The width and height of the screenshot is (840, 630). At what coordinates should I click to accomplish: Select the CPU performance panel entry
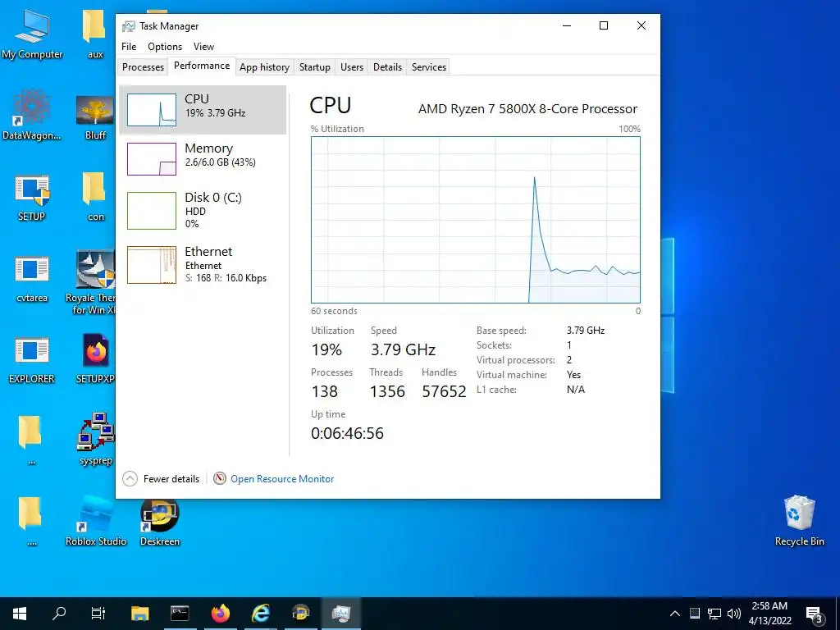click(203, 109)
